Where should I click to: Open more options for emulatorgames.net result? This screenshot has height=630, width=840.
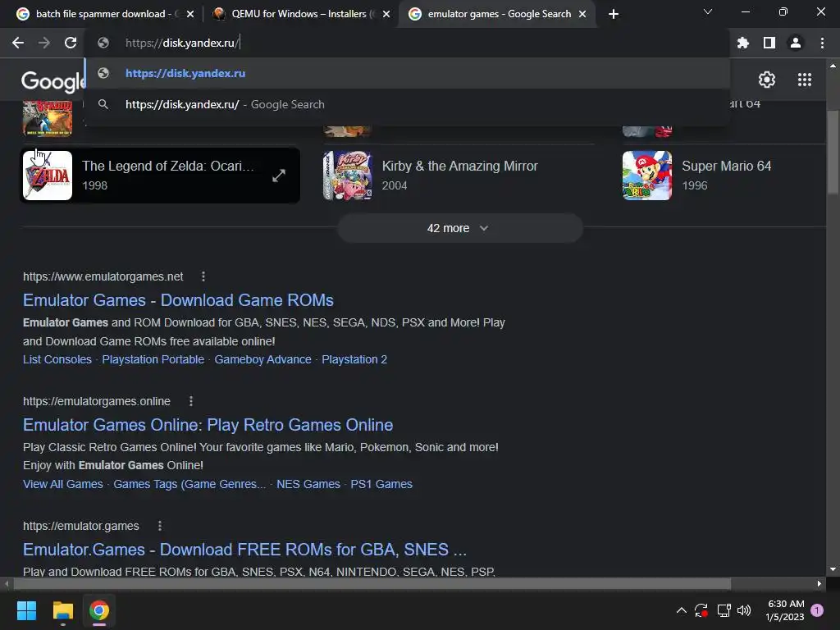[x=203, y=276]
